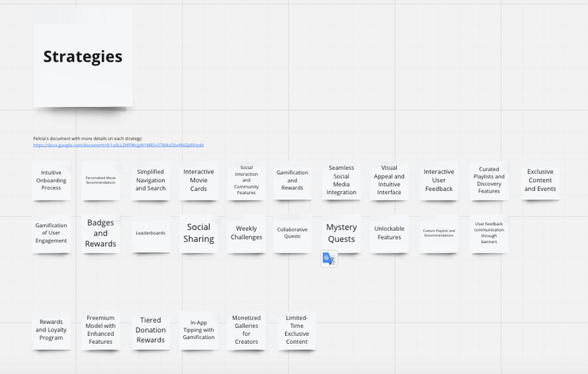Select the Strategies title sticky note
588x374 pixels.
tap(83, 57)
